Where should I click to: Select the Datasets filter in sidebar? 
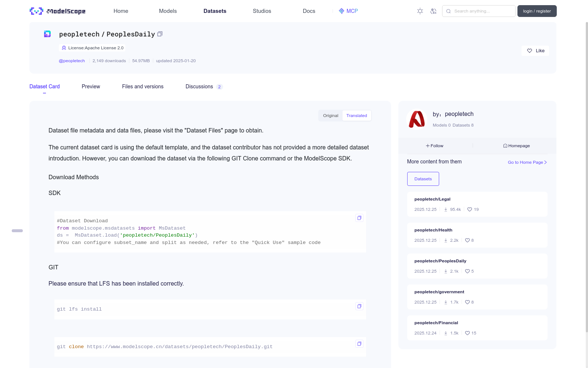click(x=423, y=179)
